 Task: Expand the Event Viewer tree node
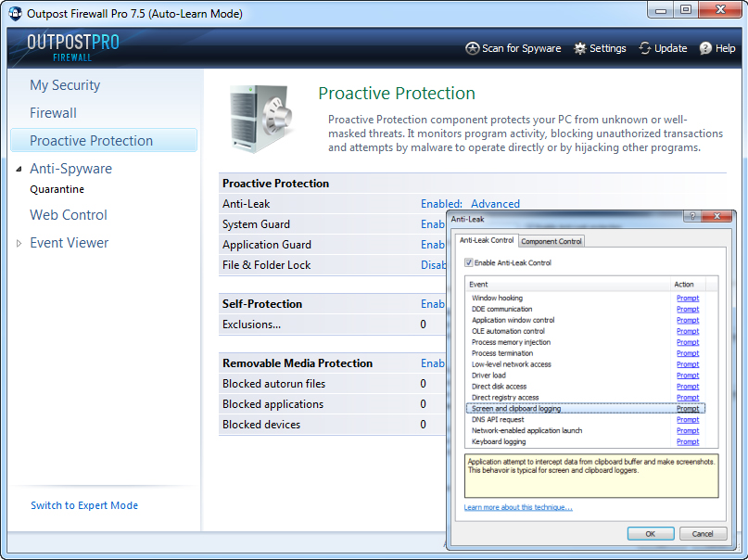click(19, 243)
